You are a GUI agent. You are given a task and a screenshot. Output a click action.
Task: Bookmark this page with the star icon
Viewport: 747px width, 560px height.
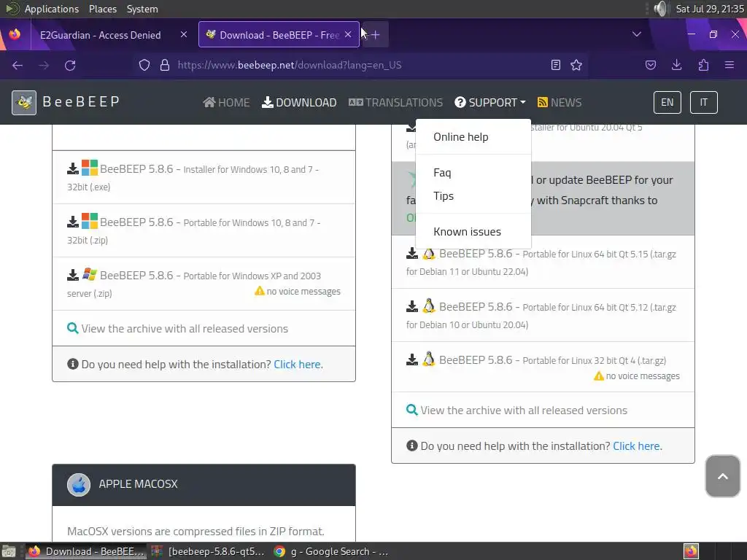pos(576,65)
